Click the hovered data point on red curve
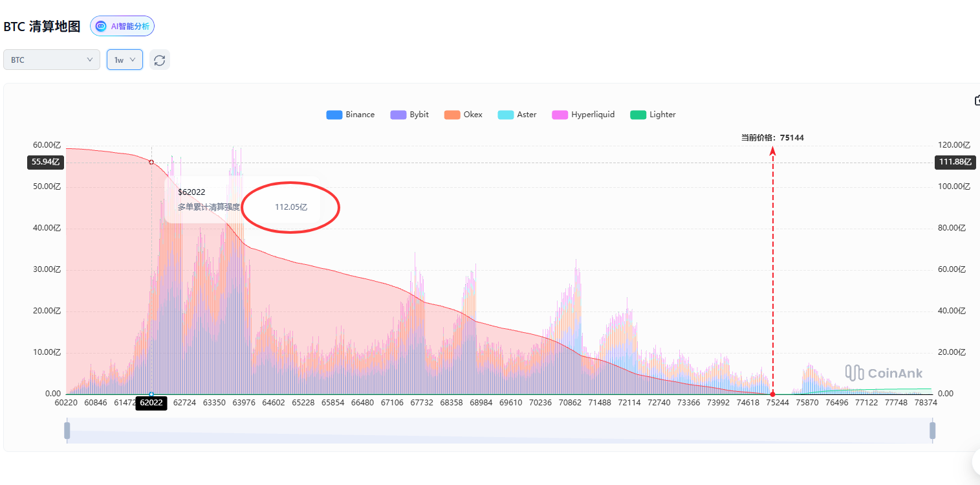 (151, 162)
